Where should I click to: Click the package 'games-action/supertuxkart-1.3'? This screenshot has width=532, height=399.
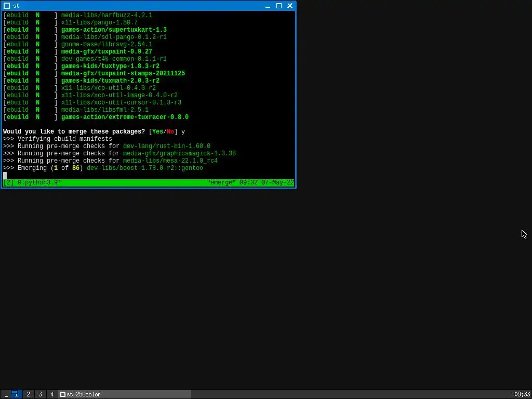pyautogui.click(x=114, y=30)
